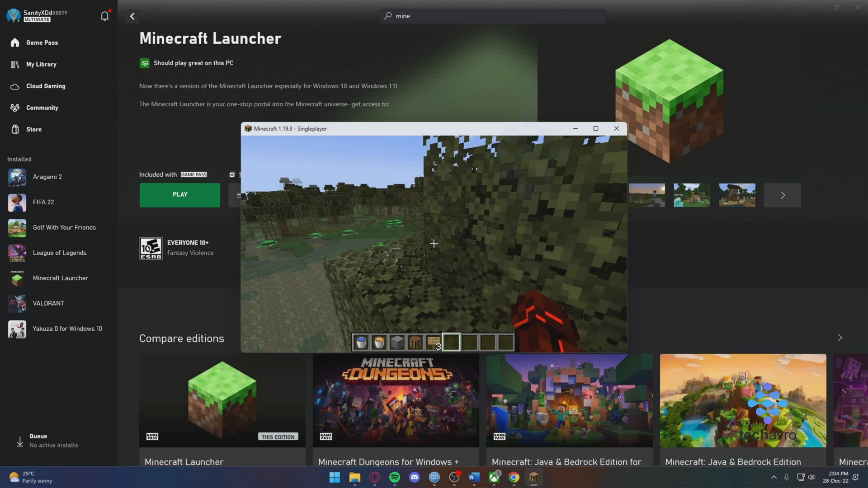Open VALORANT from the installed list
This screenshot has width=868, height=488.
pos(48,304)
